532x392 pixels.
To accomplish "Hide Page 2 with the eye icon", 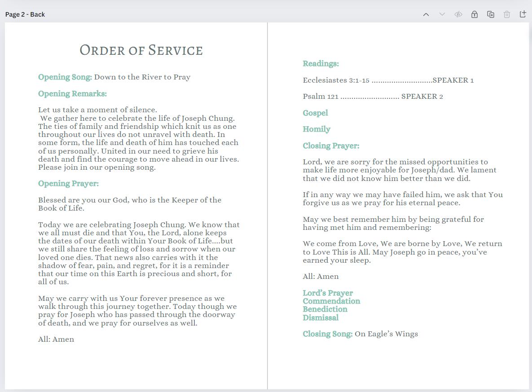I will click(x=458, y=14).
